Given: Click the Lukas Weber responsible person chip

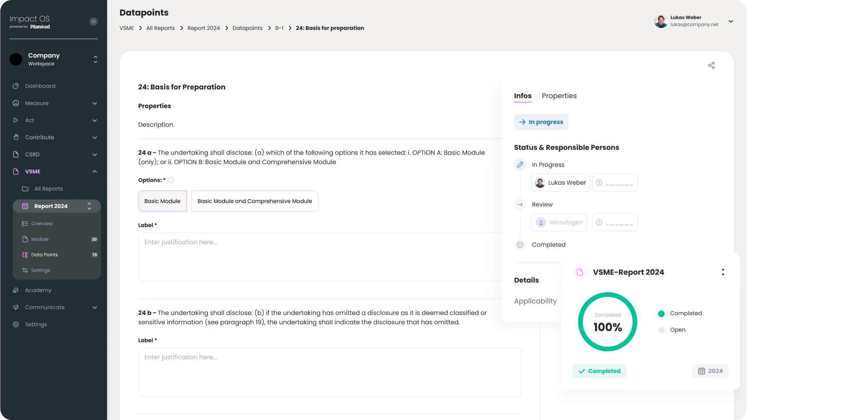Looking at the screenshot, I should (560, 182).
